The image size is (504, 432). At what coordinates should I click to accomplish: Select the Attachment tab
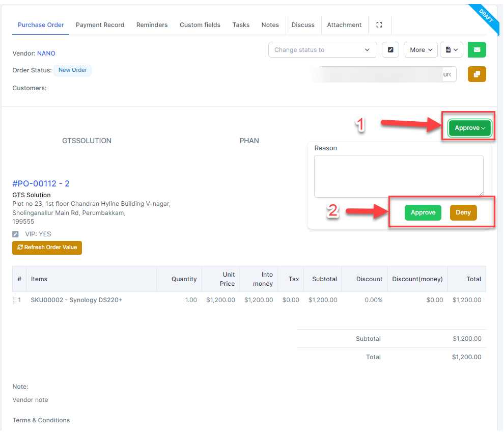point(344,24)
